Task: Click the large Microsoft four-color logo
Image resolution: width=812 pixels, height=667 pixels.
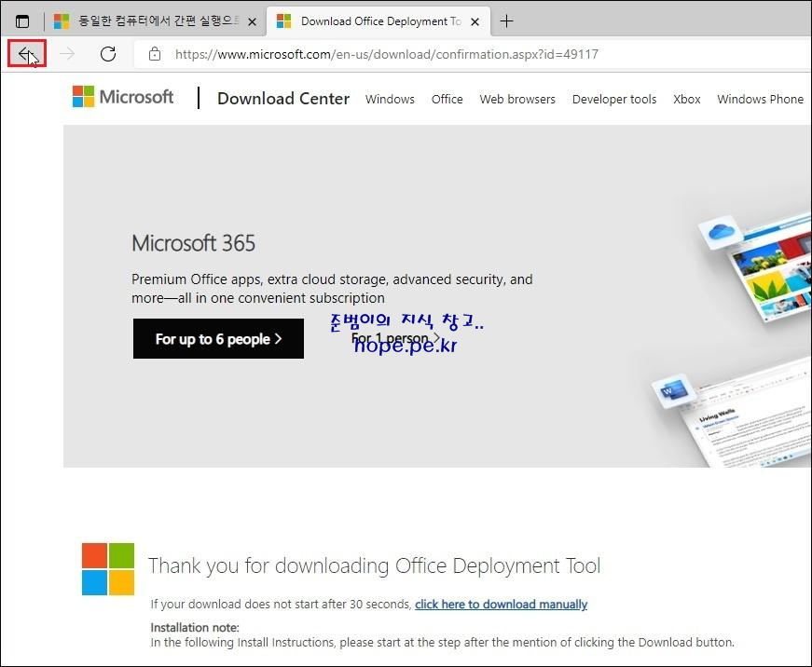Action: pos(108,568)
